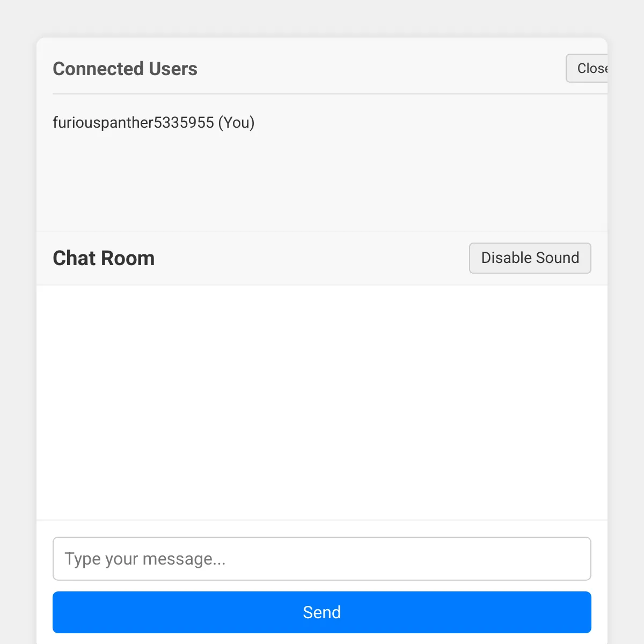
Task: Submit the message with the blue Send button
Action: point(322,612)
